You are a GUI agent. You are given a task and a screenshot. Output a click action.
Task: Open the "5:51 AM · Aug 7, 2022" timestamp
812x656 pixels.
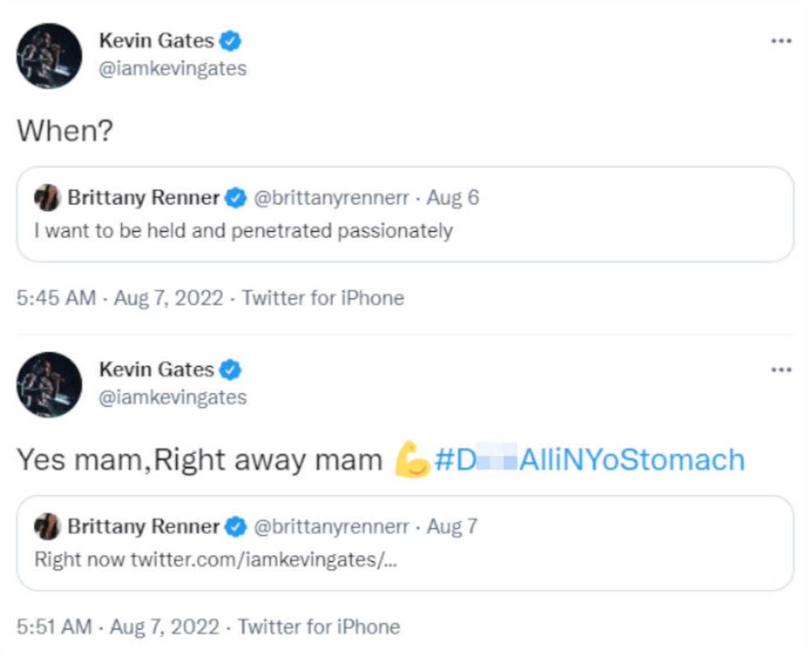[x=118, y=627]
